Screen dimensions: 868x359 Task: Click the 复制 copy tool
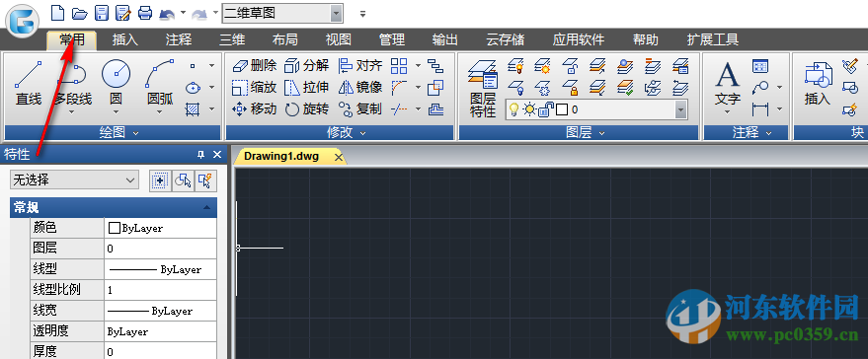point(360,108)
